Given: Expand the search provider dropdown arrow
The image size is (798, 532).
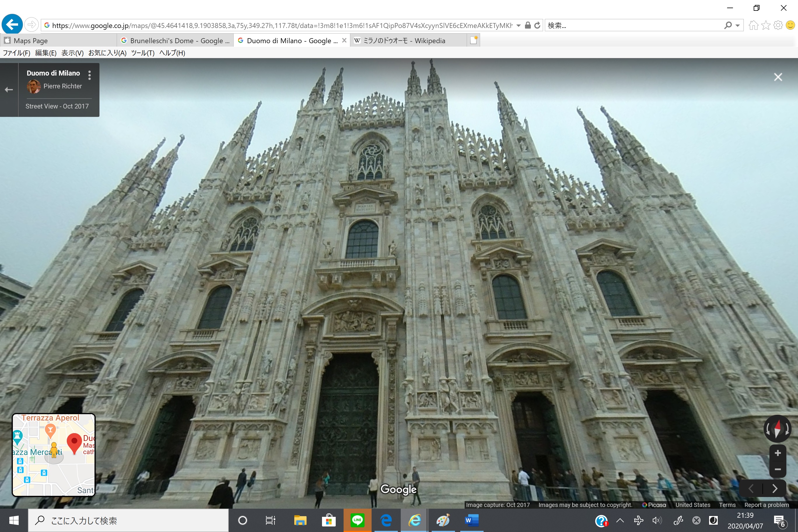Looking at the screenshot, I should pos(737,25).
